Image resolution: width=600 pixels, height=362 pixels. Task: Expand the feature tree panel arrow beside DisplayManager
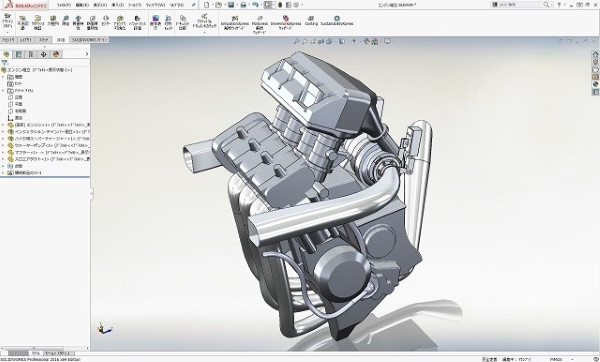(86, 54)
